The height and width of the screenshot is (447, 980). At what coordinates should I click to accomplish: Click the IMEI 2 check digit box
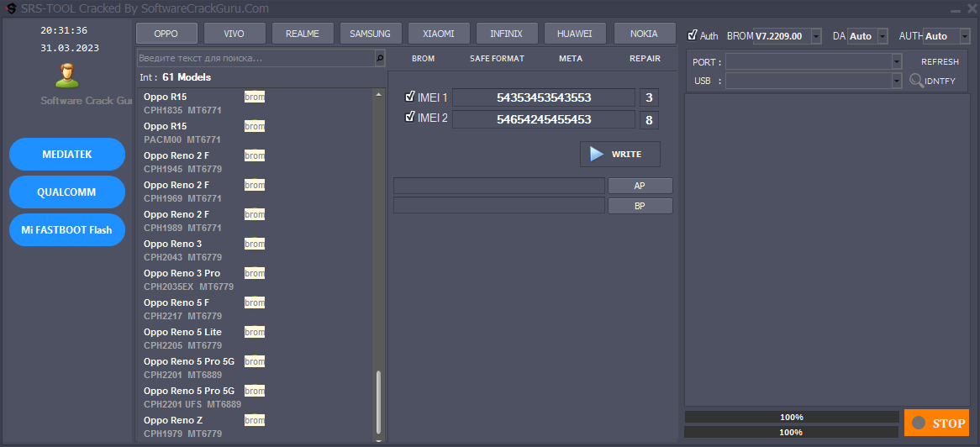[x=649, y=119]
